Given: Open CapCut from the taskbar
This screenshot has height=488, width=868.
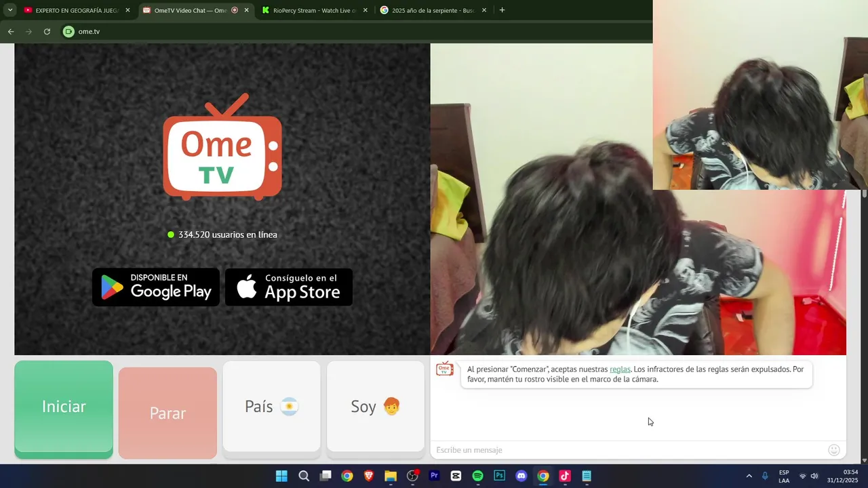Looking at the screenshot, I should (x=456, y=476).
